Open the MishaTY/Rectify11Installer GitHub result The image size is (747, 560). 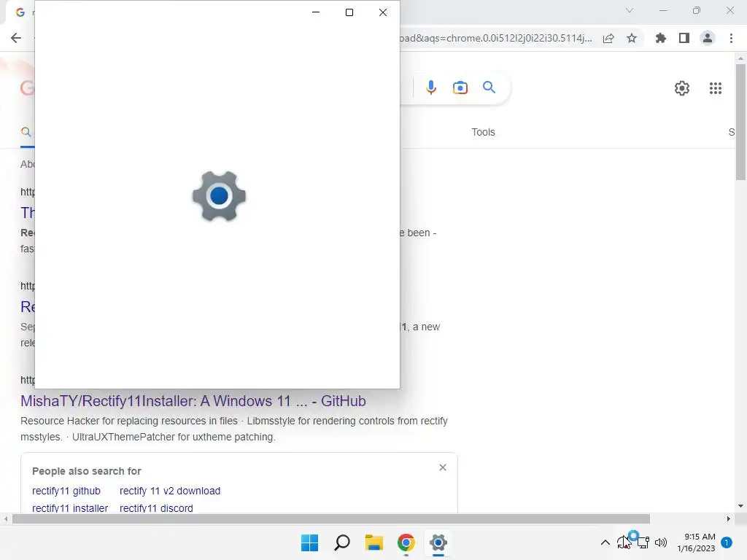pos(193,401)
